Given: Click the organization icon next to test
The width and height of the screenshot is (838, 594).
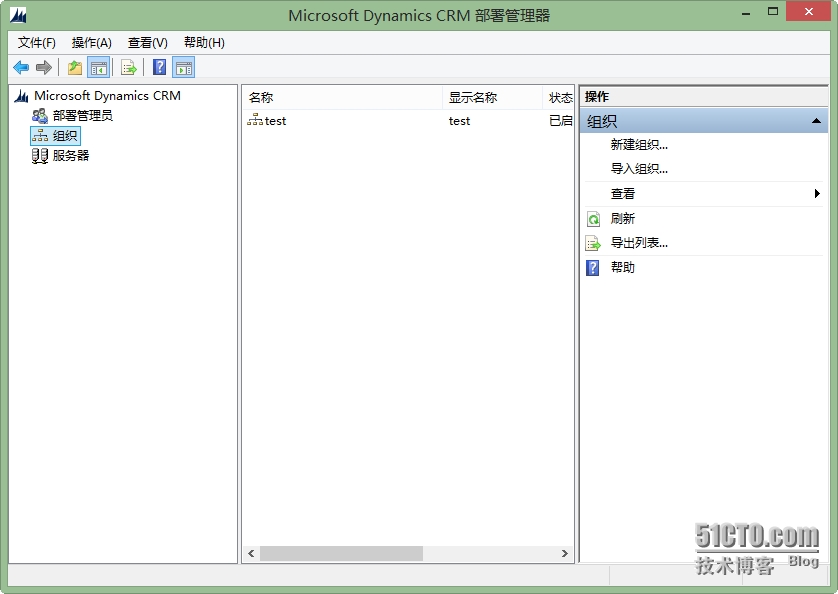Looking at the screenshot, I should tap(254, 120).
